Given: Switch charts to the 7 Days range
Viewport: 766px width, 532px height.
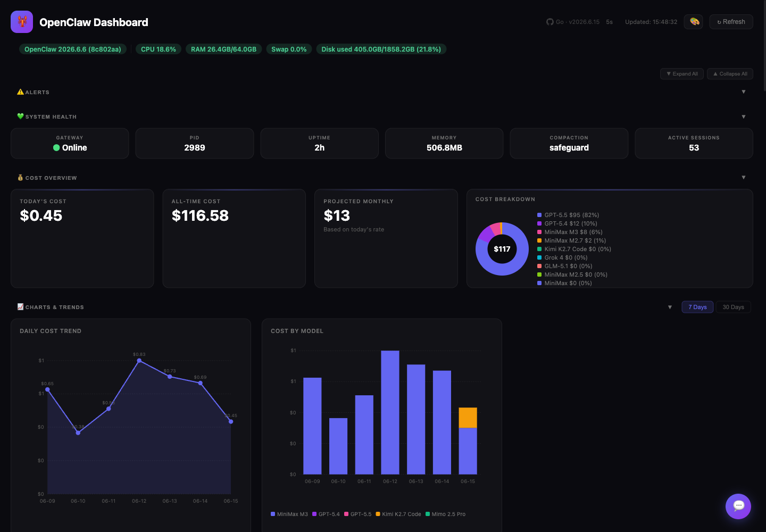Looking at the screenshot, I should [697, 307].
